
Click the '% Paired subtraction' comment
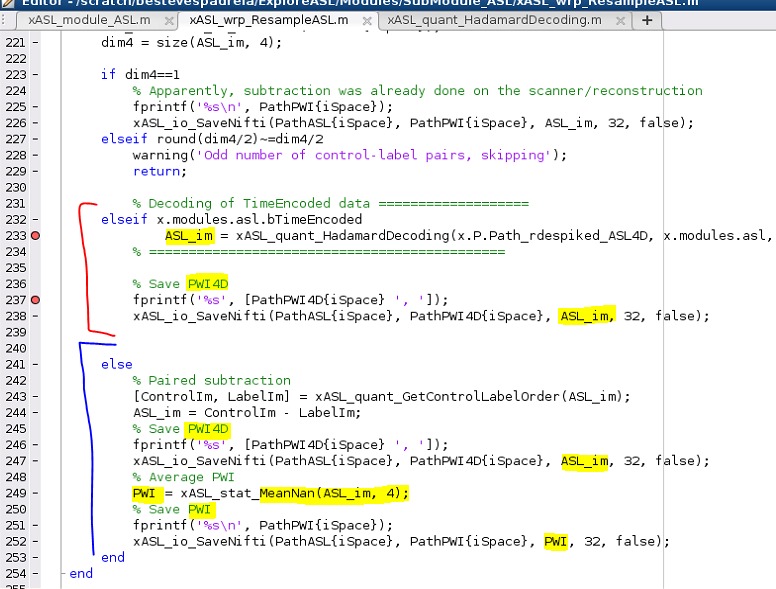tap(212, 381)
